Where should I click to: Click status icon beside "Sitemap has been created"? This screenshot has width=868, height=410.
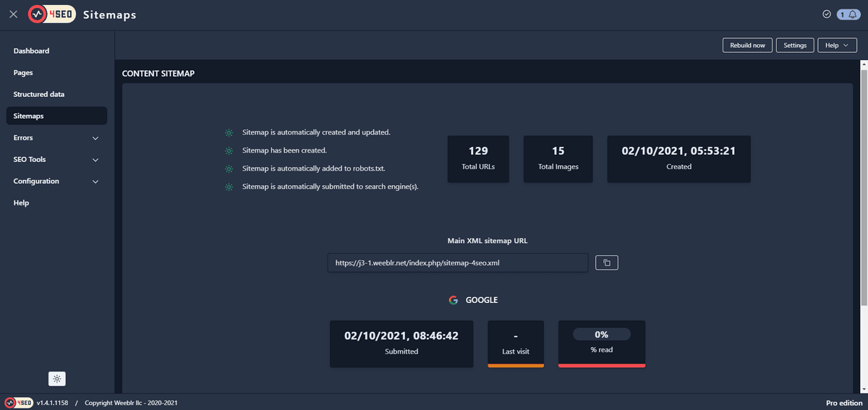229,150
